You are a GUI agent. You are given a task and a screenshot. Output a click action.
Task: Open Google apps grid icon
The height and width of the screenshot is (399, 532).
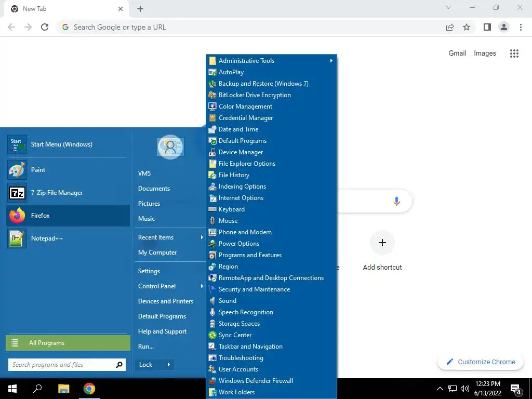[514, 54]
